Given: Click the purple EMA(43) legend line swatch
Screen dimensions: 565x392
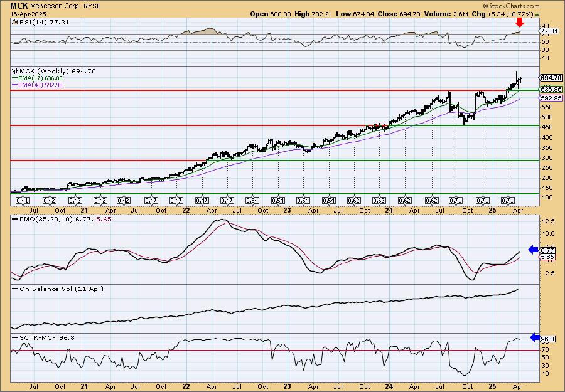Looking at the screenshot, I should point(15,85).
